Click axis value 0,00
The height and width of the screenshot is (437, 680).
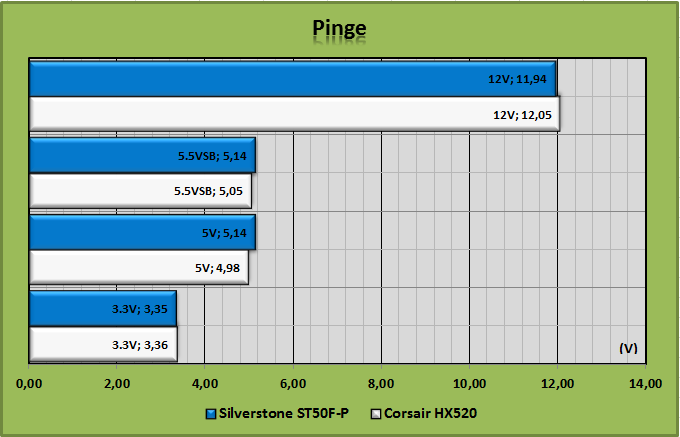point(29,384)
